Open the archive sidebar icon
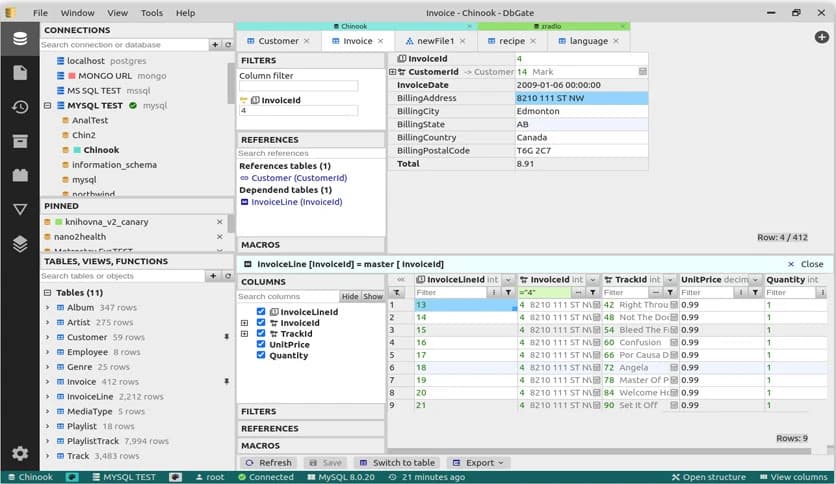Screen dimensions: 836x484 tap(19, 141)
